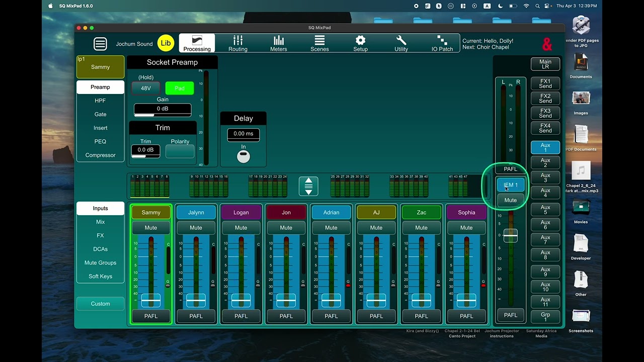Open the Compressor processing section
Viewport: 644px width, 362px height.
(100, 155)
